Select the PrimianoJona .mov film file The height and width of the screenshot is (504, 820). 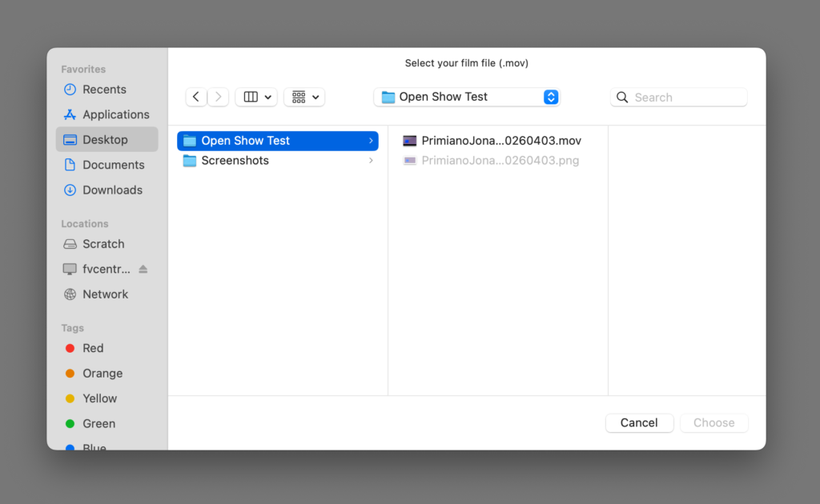pyautogui.click(x=500, y=141)
